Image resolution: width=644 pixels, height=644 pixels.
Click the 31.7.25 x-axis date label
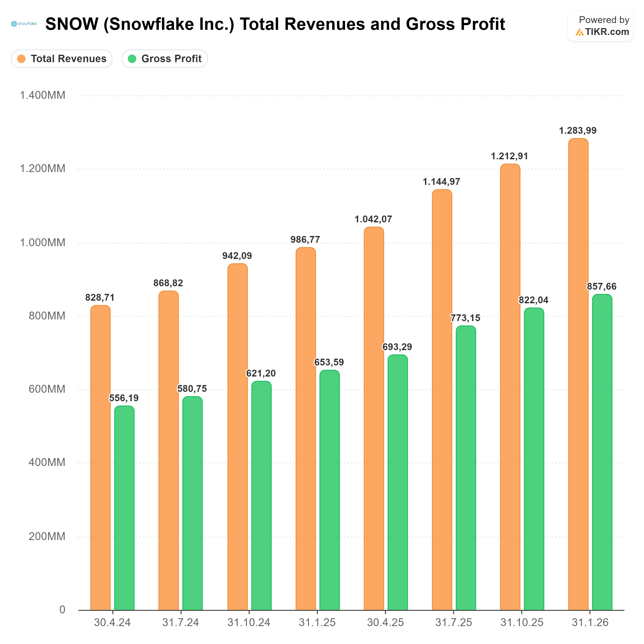click(454, 622)
